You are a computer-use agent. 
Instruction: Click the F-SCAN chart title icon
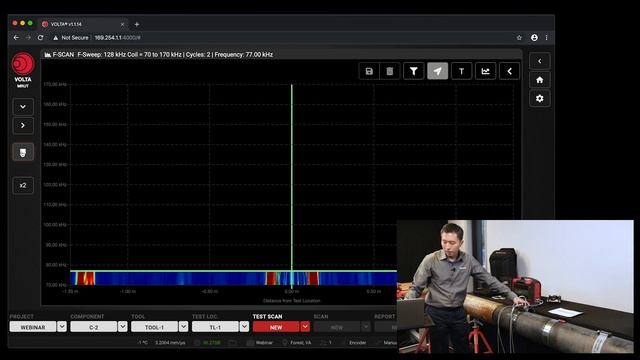click(48, 55)
